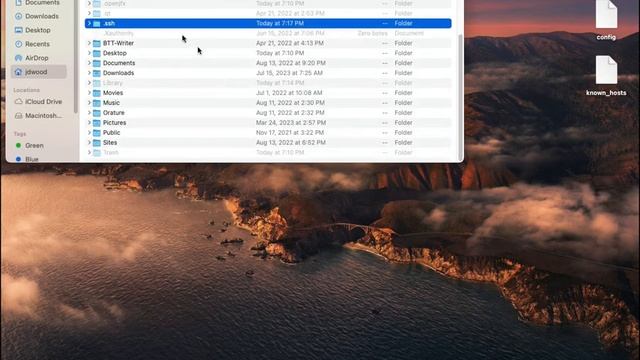
Task: Expand the Public folder chevron
Action: 89,132
